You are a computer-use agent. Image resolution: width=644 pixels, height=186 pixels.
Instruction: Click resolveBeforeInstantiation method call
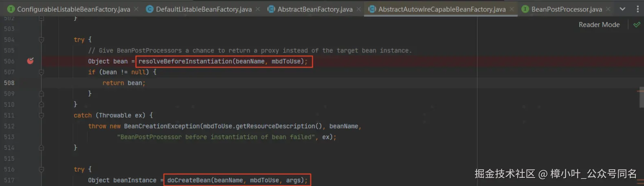click(185, 61)
